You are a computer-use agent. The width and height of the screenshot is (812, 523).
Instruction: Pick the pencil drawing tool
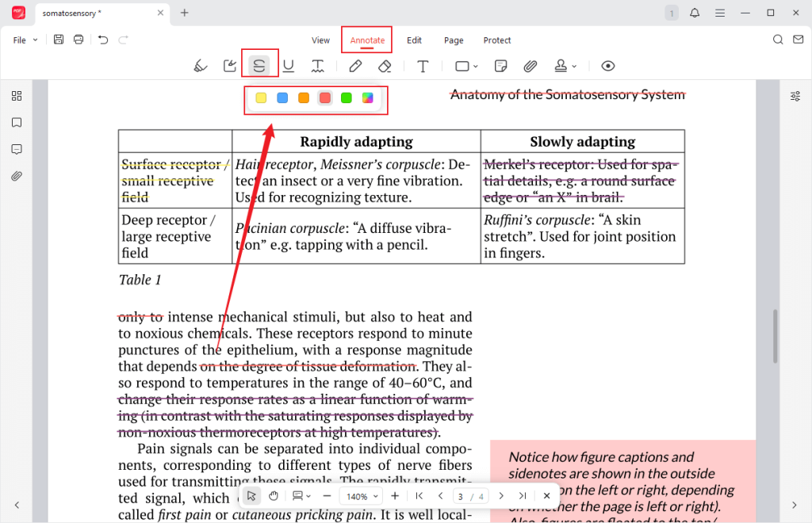coord(355,66)
